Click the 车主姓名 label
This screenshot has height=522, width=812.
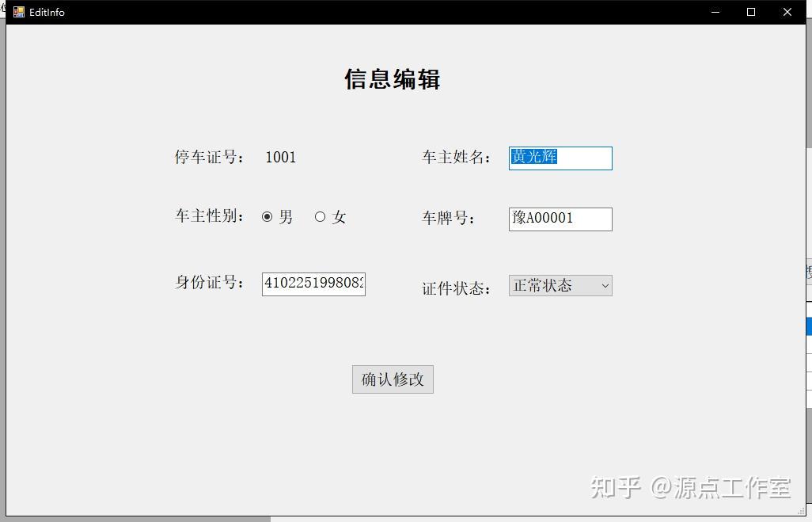point(456,157)
